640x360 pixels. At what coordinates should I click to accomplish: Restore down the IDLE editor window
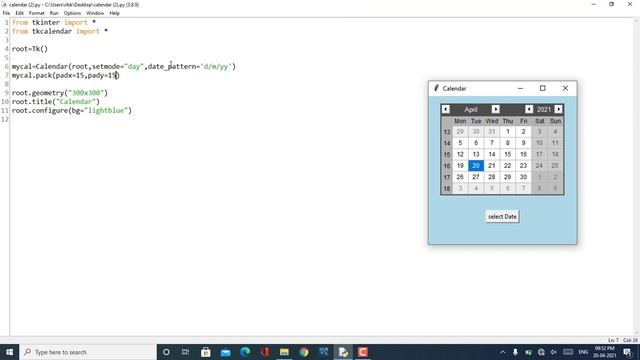coord(611,4)
